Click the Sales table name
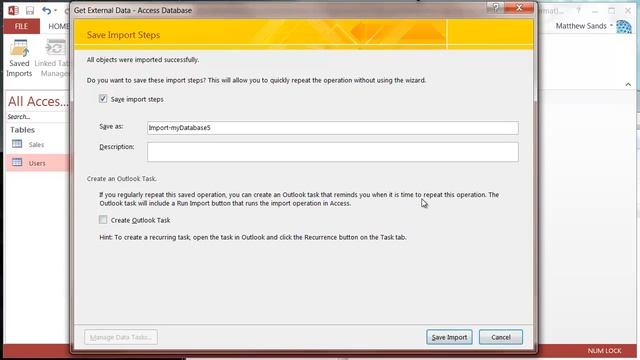 click(x=36, y=144)
